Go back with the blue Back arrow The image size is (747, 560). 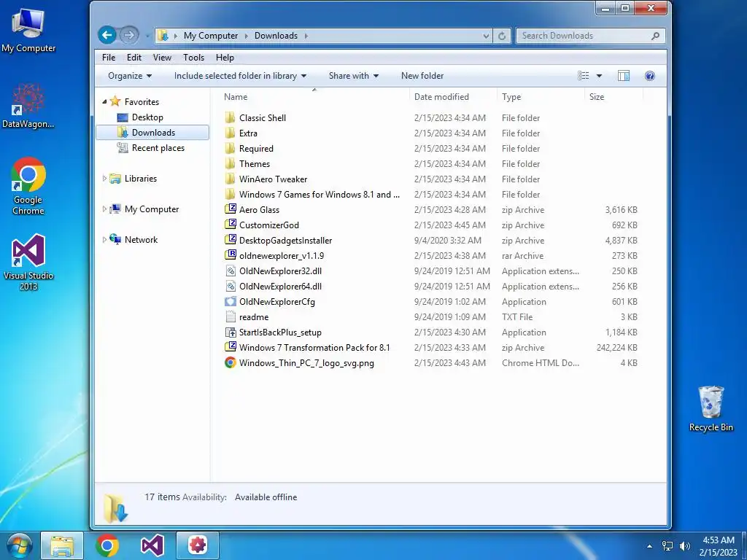click(107, 35)
